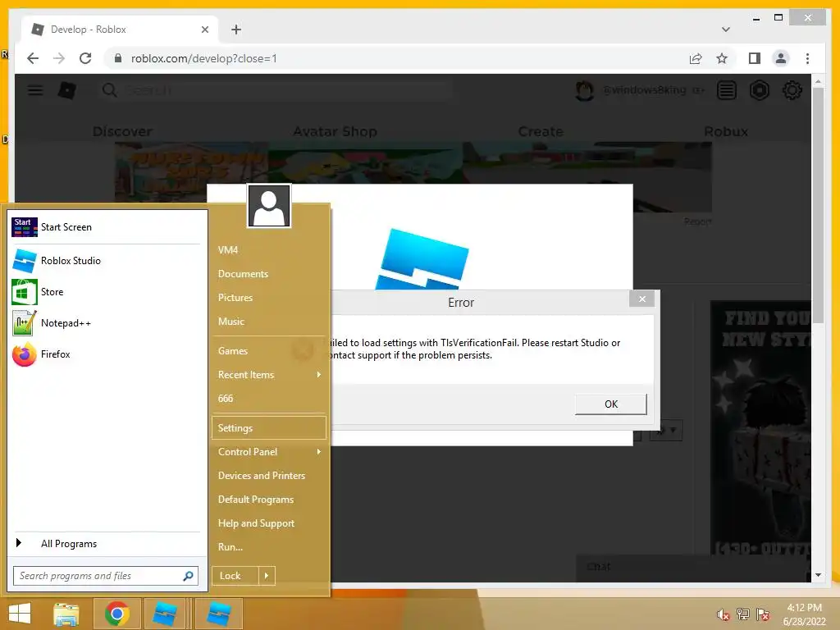
Task: Open the Chat bar on Roblox page
Action: [692, 567]
